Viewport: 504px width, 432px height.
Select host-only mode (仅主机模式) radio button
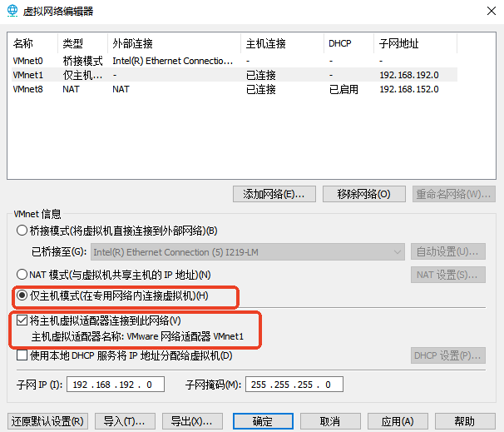pyautogui.click(x=22, y=296)
